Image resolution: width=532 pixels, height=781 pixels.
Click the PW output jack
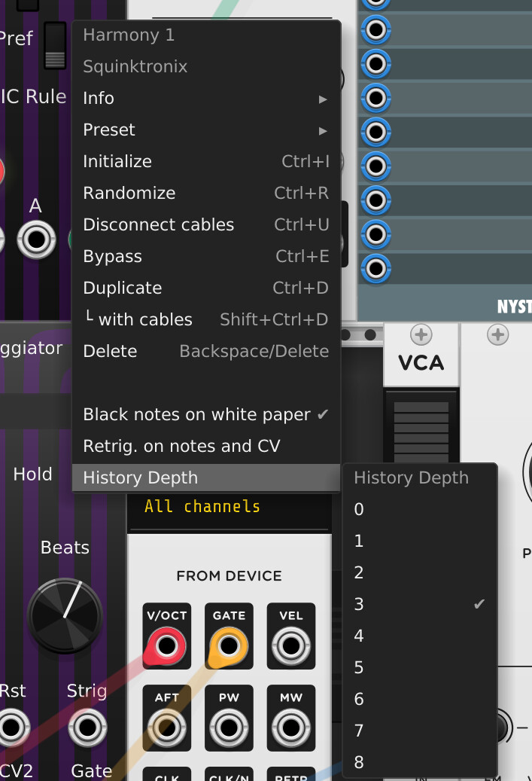229,728
